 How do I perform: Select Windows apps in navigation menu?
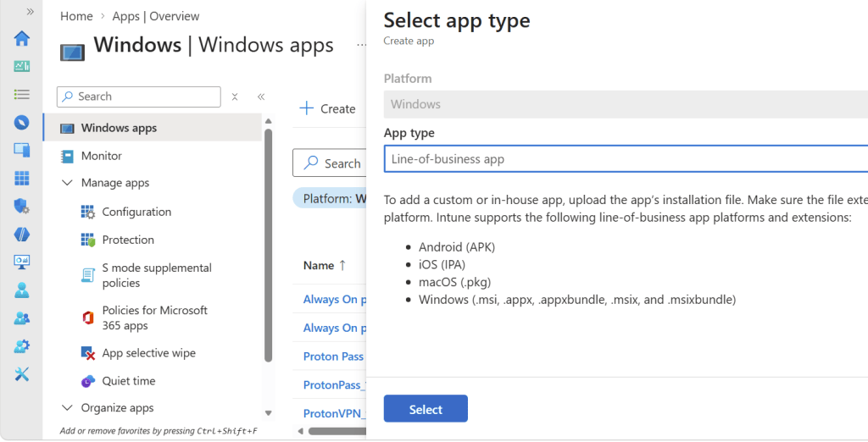coord(153,128)
